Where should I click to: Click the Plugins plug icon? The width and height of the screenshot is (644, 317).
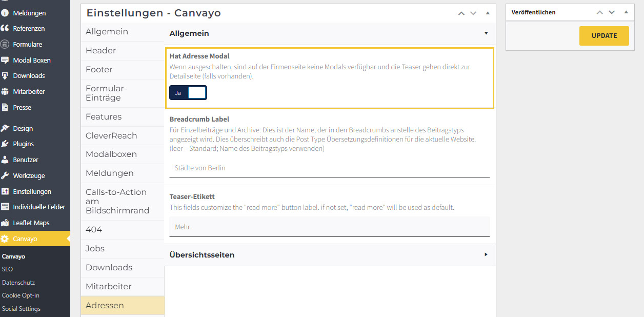point(5,144)
